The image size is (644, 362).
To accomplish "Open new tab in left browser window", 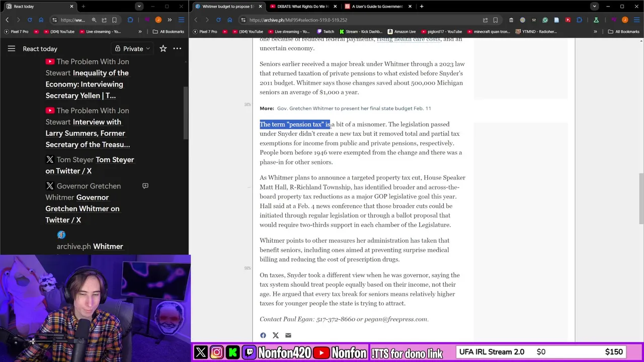I will [x=83, y=7].
